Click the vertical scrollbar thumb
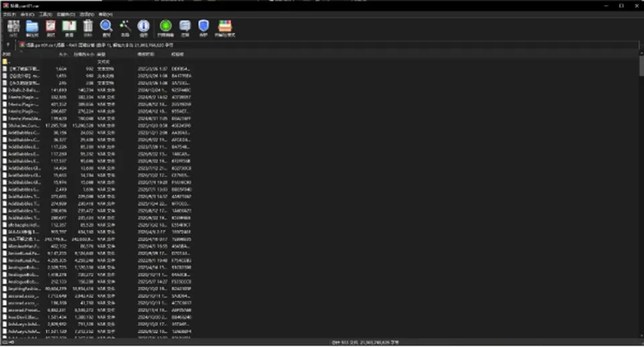This screenshot has height=347, width=644. [641, 66]
